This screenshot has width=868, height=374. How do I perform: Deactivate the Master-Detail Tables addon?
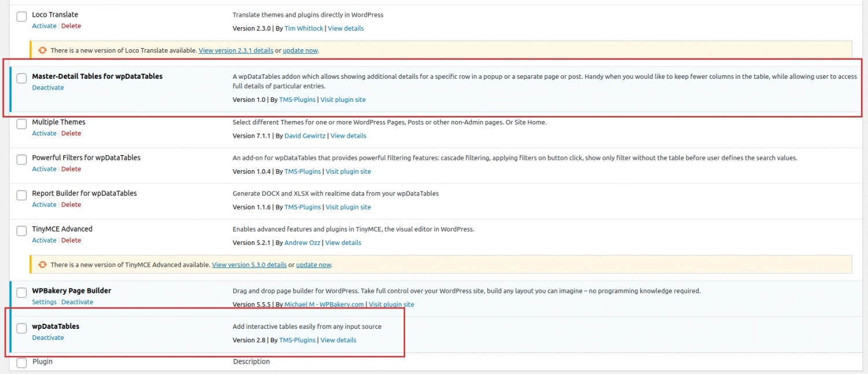click(48, 87)
